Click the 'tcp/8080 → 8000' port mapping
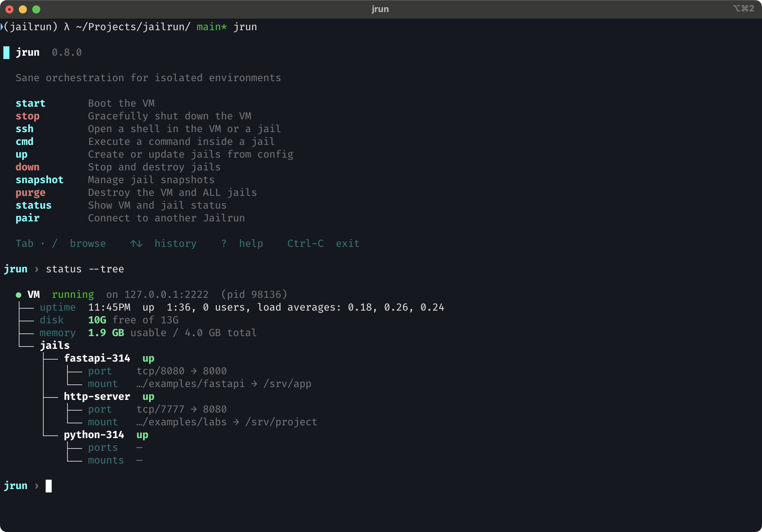Screen dimensions: 762x532 [182, 371]
